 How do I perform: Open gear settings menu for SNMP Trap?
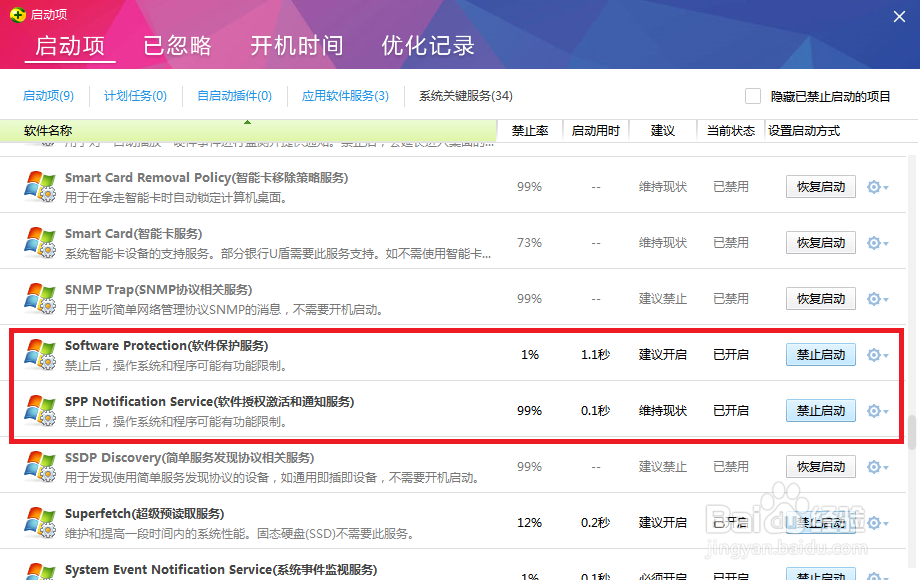coord(877,299)
